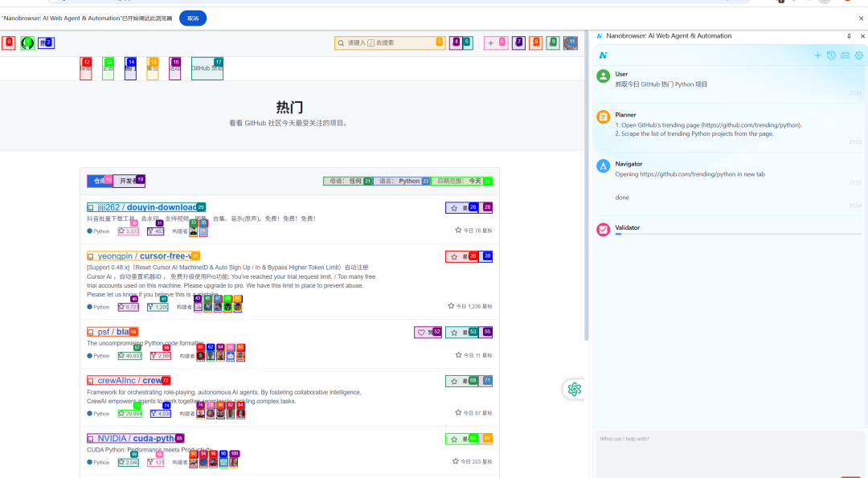Switch to the 主题 topics tab

(x=108, y=68)
